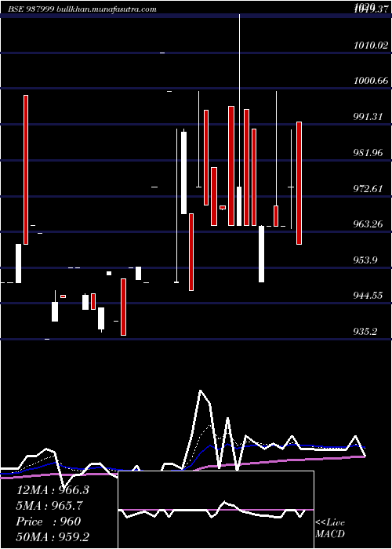Select the 963.26 axis value

point(368,224)
